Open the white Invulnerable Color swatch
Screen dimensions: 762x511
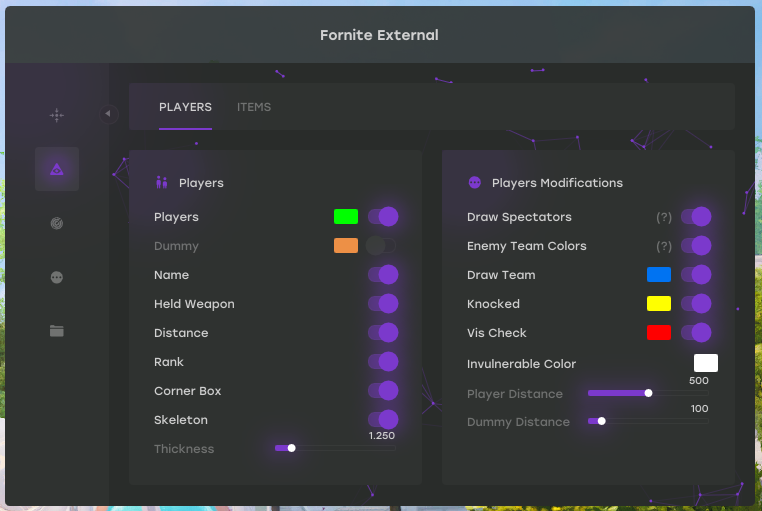point(706,363)
